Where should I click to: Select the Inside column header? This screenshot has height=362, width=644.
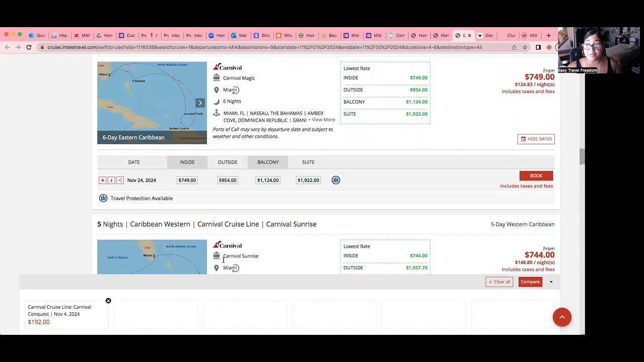187,162
